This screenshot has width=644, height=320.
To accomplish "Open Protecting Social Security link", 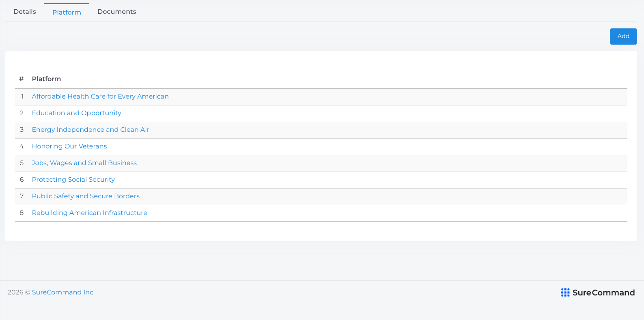I will (x=73, y=180).
